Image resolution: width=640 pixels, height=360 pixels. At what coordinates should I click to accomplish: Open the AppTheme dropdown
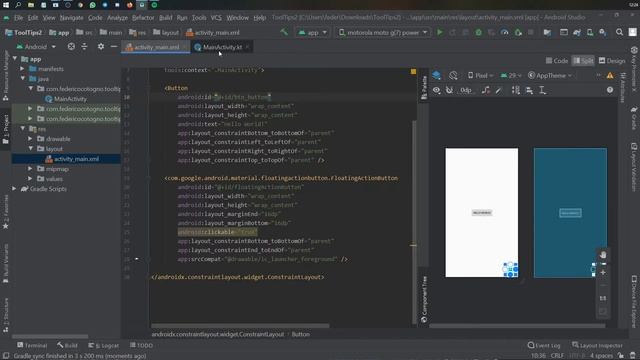tap(550, 76)
